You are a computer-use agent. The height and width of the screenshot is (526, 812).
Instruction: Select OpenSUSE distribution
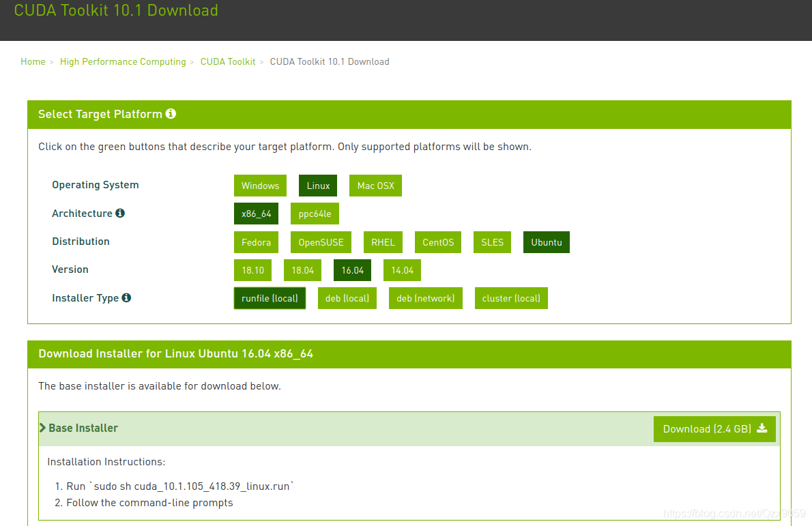[x=321, y=242]
